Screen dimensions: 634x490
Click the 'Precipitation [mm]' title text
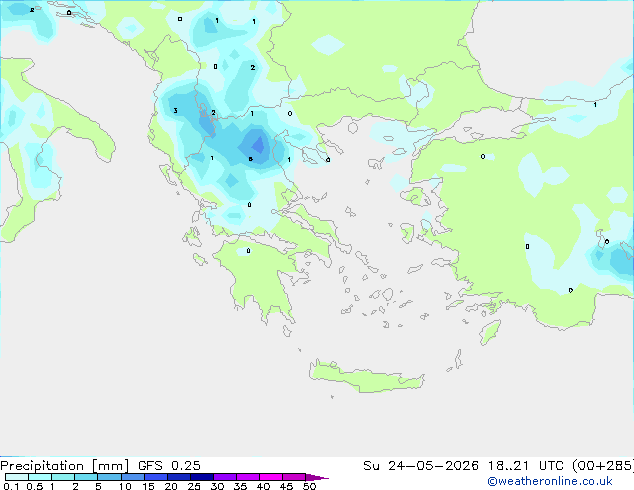65,466
